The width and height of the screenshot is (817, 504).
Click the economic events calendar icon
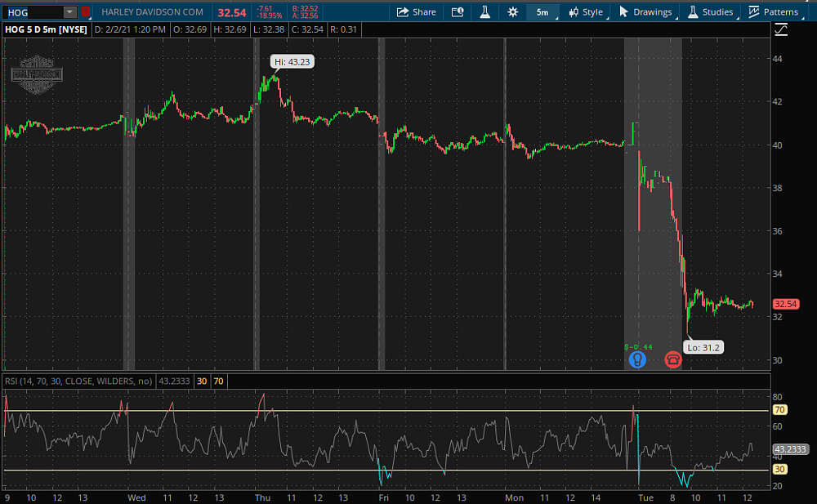(458, 11)
